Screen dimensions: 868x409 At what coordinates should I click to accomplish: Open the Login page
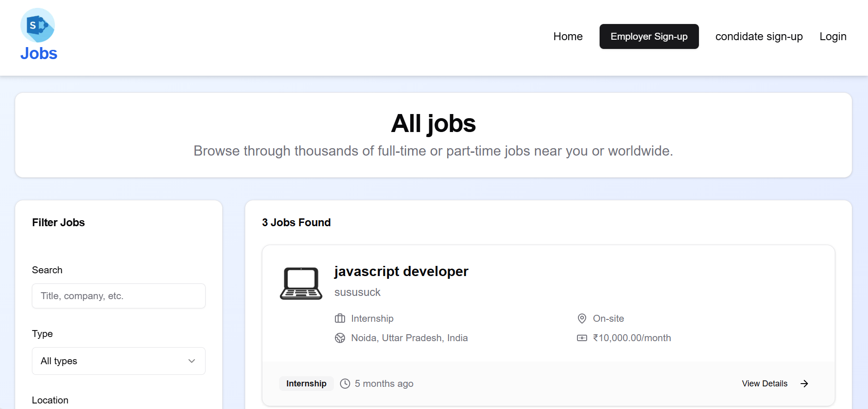[x=832, y=36]
